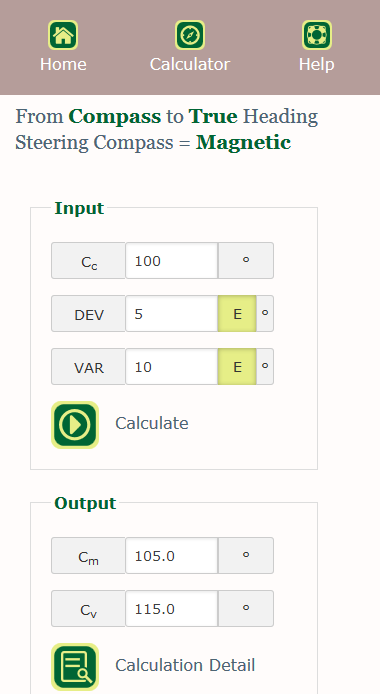Toggle the VAR direction E button
The width and height of the screenshot is (380, 694).
(x=237, y=366)
